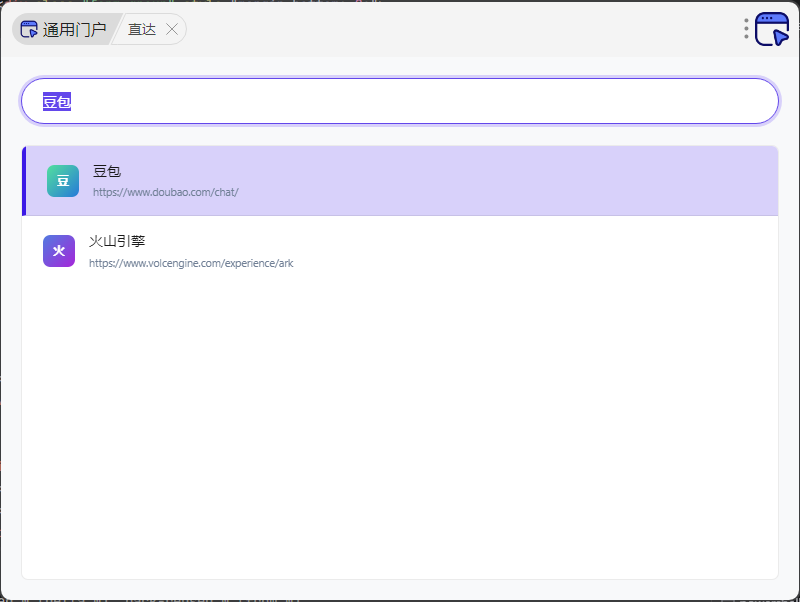Click the green 豆 site icon

[63, 181]
